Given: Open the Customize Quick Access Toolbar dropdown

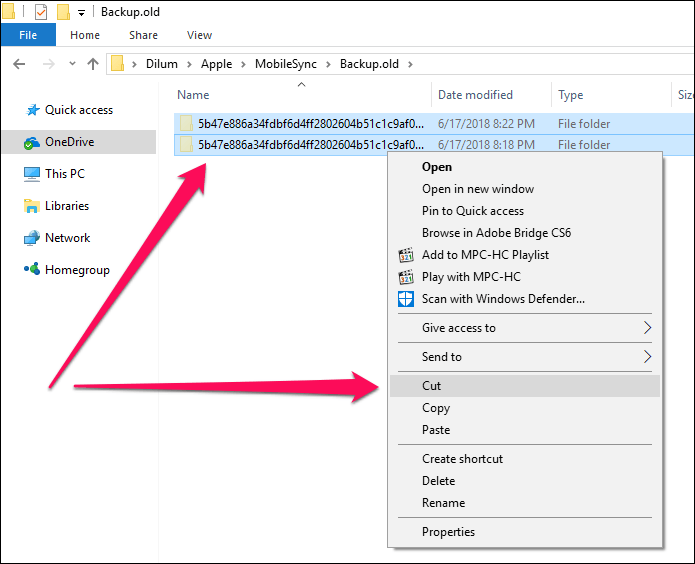Looking at the screenshot, I should [82, 13].
